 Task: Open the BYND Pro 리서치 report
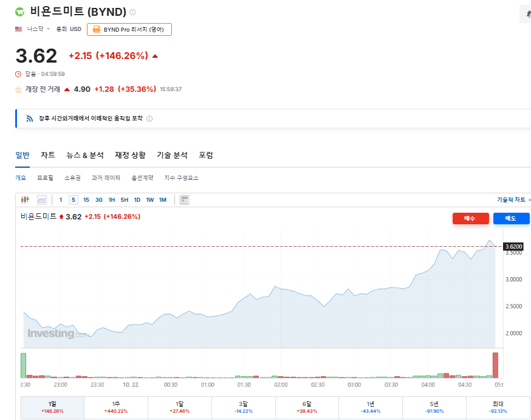pyautogui.click(x=129, y=29)
